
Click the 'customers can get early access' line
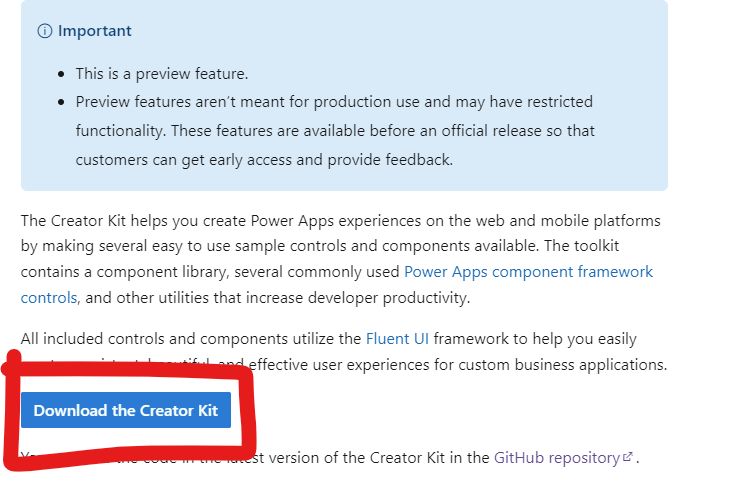point(264,160)
